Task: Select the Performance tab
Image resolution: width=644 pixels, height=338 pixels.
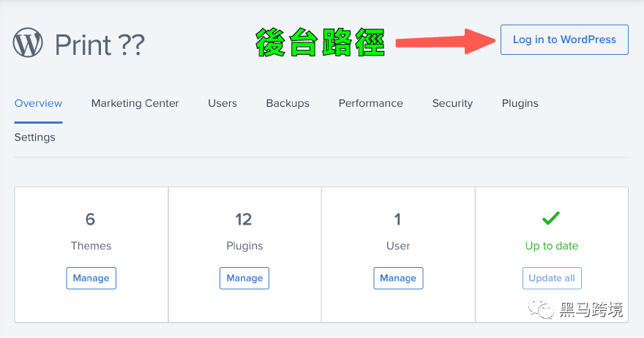Action: coord(370,103)
